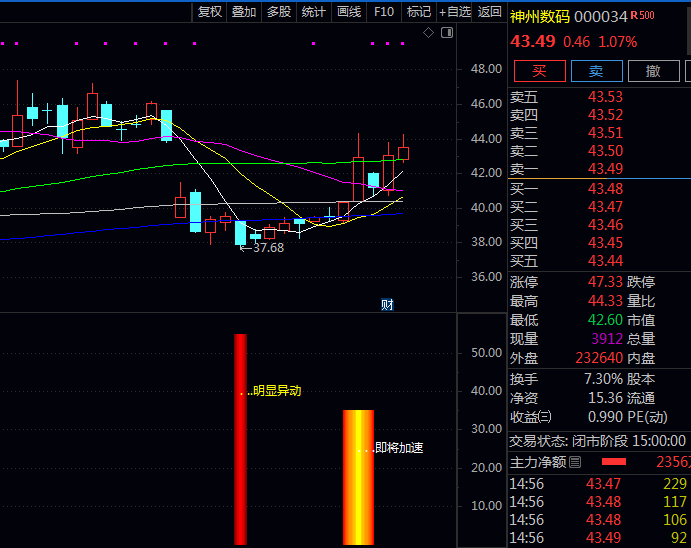Select the 画线 drawing tool
691x548 pixels.
pyautogui.click(x=349, y=12)
